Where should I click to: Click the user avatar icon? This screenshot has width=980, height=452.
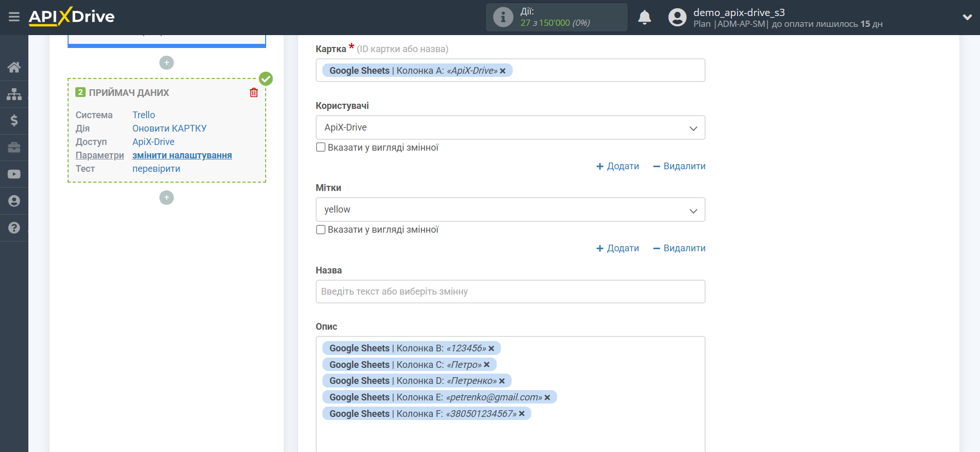[x=677, y=18]
